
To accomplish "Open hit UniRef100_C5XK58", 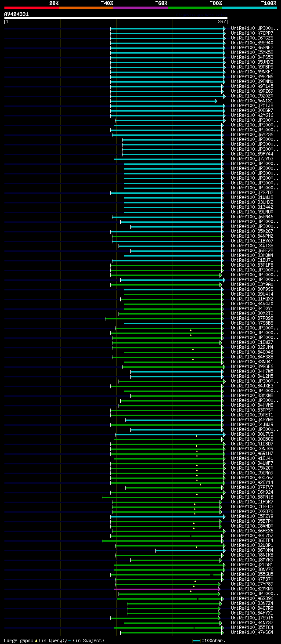I will click(252, 53).
